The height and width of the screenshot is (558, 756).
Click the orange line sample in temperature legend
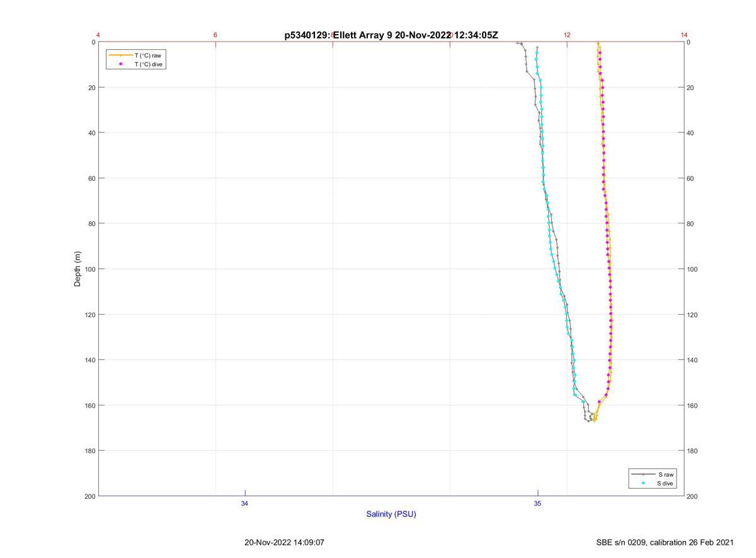[120, 55]
